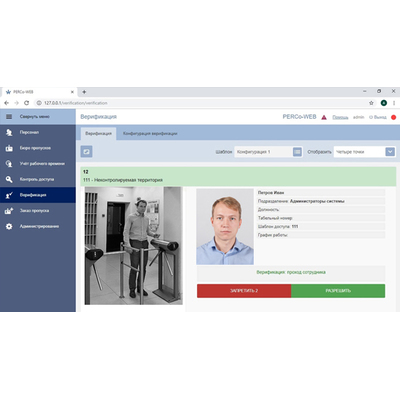Select the Верификация tab
Screen dimensions: 400x400
(x=98, y=134)
